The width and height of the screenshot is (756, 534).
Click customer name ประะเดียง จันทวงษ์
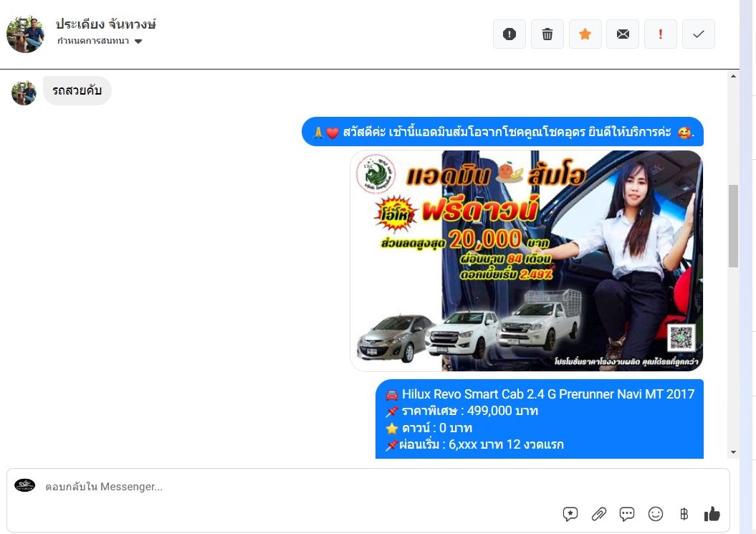click(x=105, y=24)
